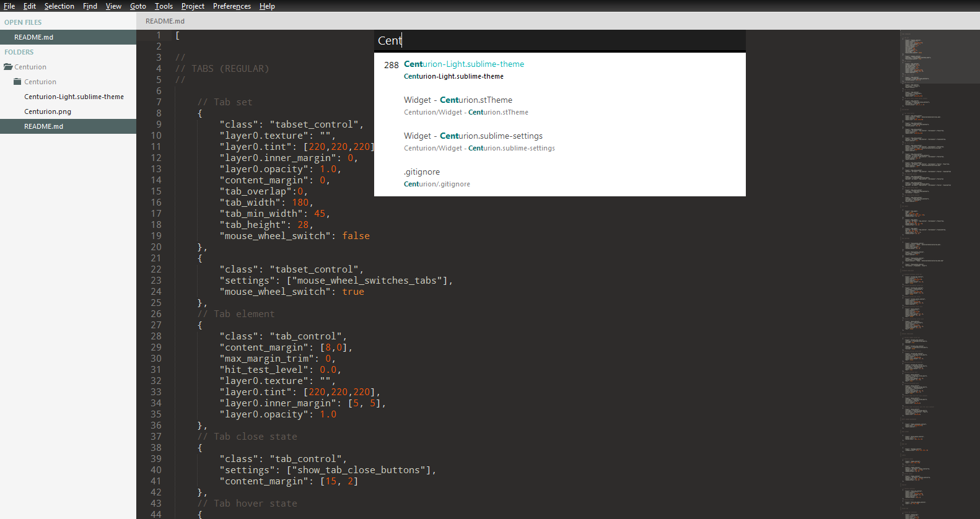The height and width of the screenshot is (519, 980).
Task: Choose Widget - Centurion.sublime-settings result
Action: click(x=560, y=142)
